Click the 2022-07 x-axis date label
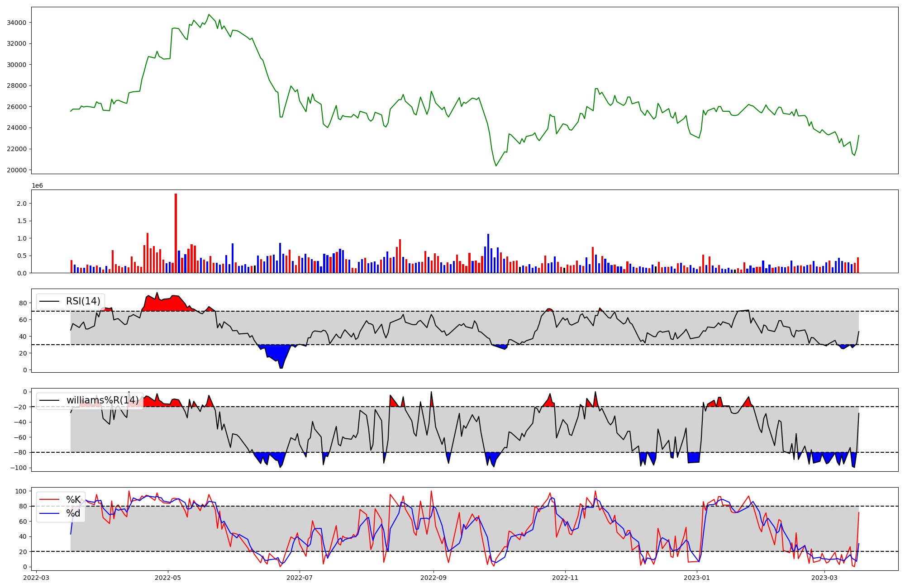905x588 pixels. [x=300, y=578]
